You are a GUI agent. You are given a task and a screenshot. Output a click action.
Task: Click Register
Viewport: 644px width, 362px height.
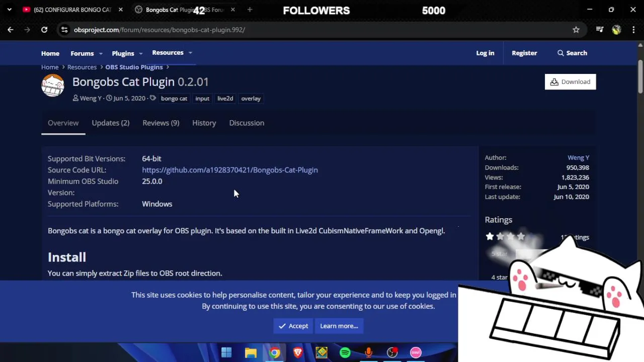[x=524, y=53]
